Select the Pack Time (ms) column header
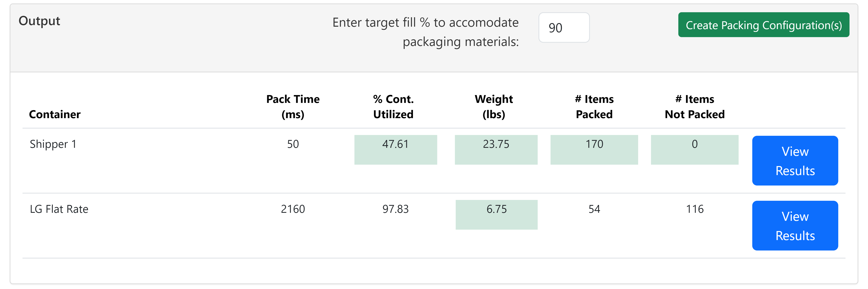 click(293, 107)
